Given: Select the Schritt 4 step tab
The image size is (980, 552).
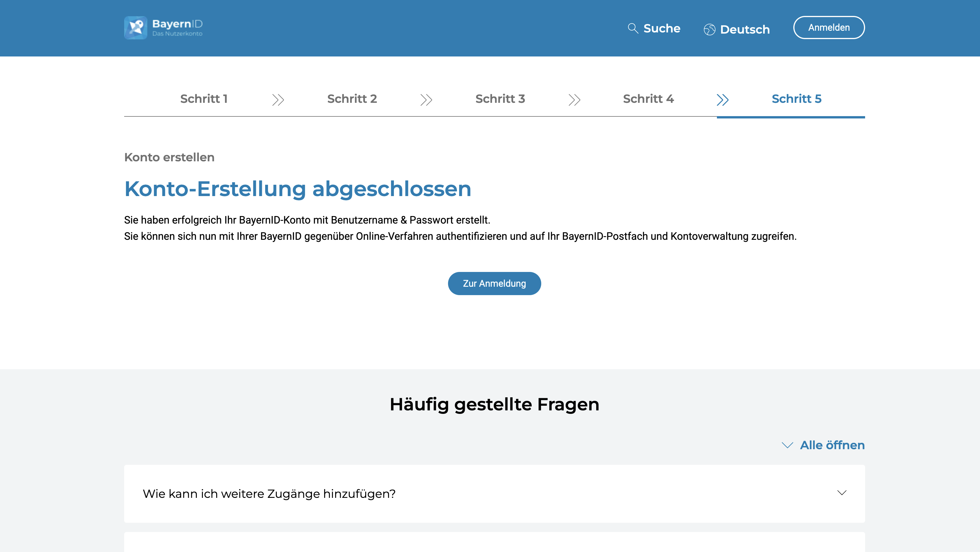Looking at the screenshot, I should [x=648, y=99].
